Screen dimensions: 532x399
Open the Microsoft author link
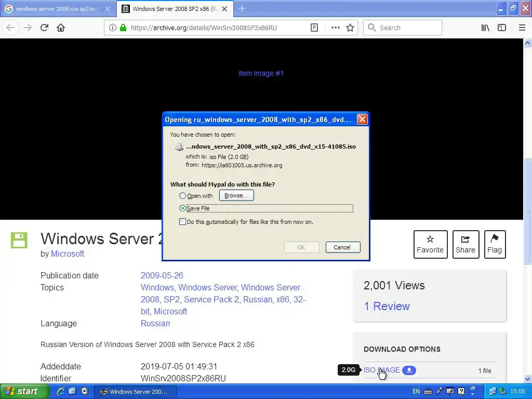click(68, 254)
